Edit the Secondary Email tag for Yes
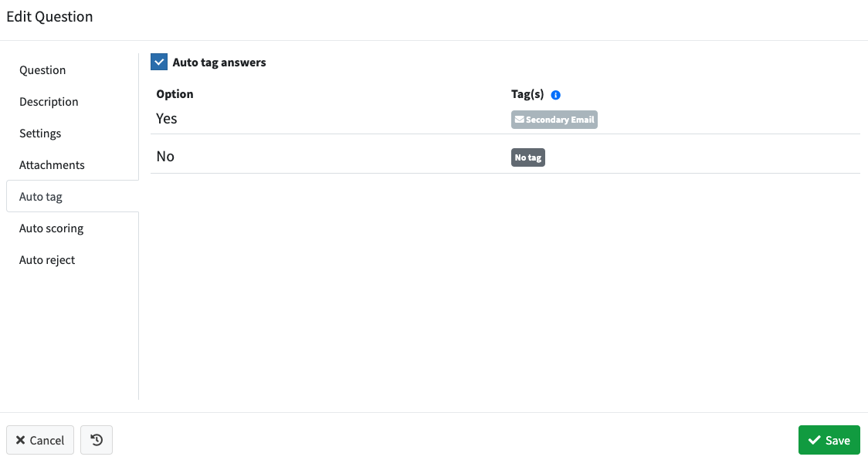This screenshot has height=460, width=868. click(554, 120)
